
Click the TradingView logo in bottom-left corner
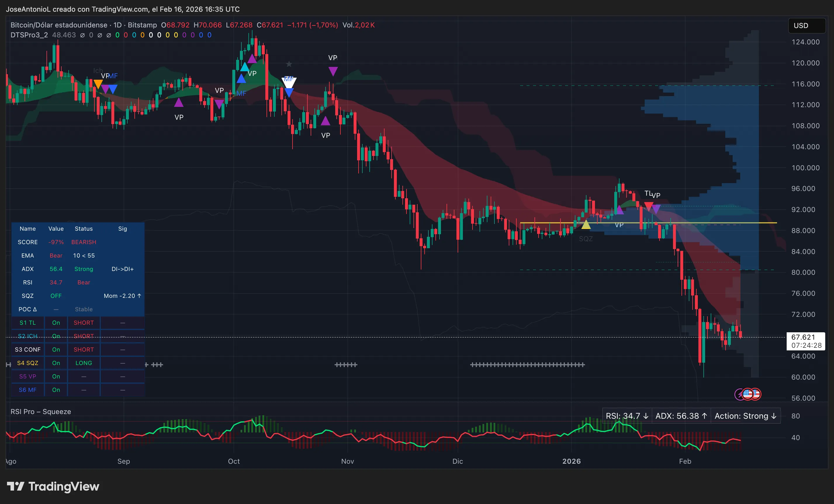point(53,487)
